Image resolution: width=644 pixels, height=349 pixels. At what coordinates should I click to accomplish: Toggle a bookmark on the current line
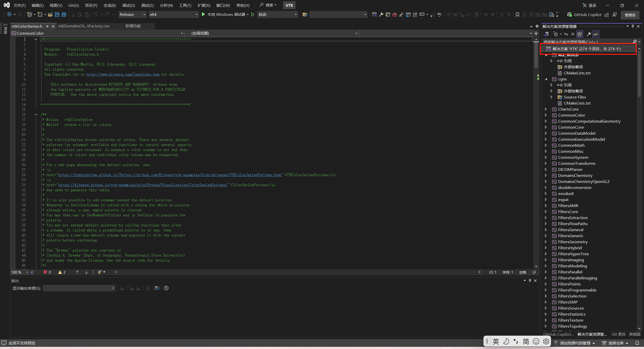click(517, 15)
